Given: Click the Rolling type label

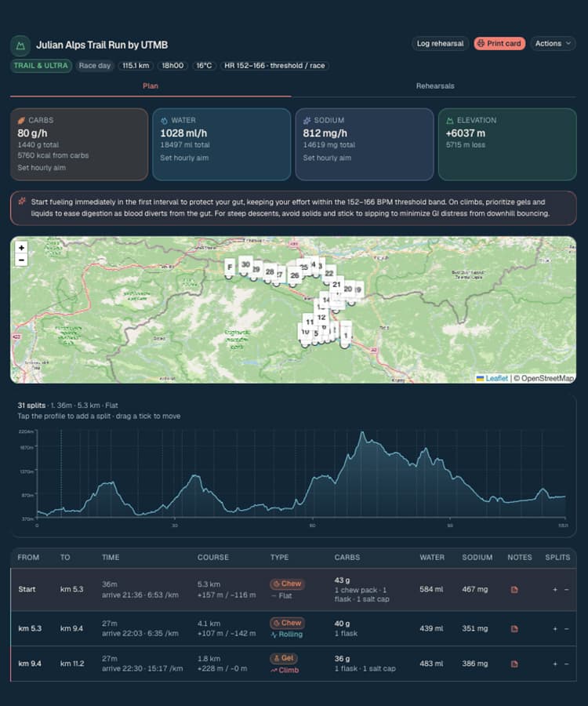Looking at the screenshot, I should [287, 635].
